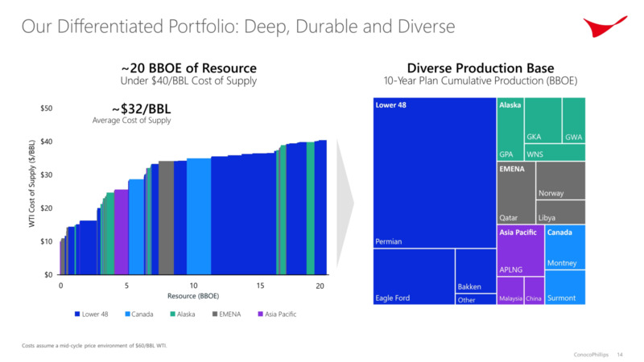The height and width of the screenshot is (362, 644).
Task: Click the 'Canada' legend label text
Action: (142, 314)
